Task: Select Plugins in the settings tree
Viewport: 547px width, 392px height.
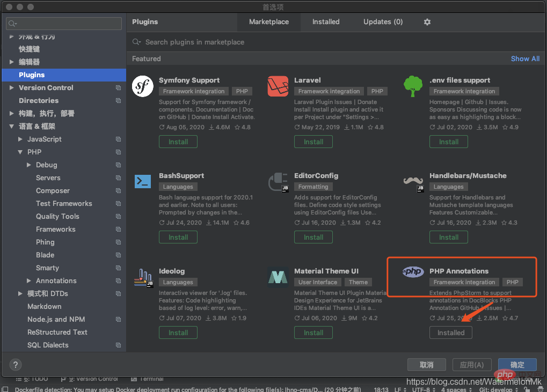Action: point(64,75)
